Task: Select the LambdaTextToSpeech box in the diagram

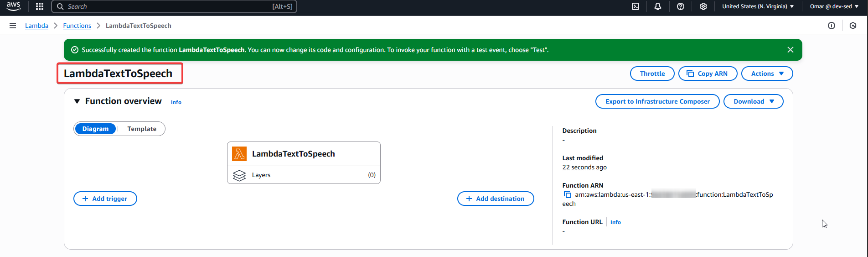Action: tap(304, 154)
